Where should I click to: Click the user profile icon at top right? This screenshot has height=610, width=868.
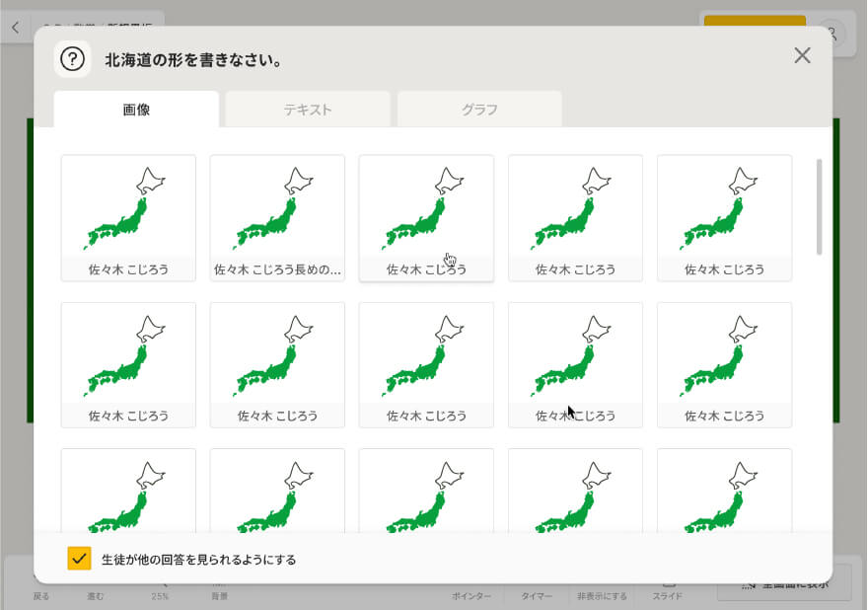click(x=832, y=32)
